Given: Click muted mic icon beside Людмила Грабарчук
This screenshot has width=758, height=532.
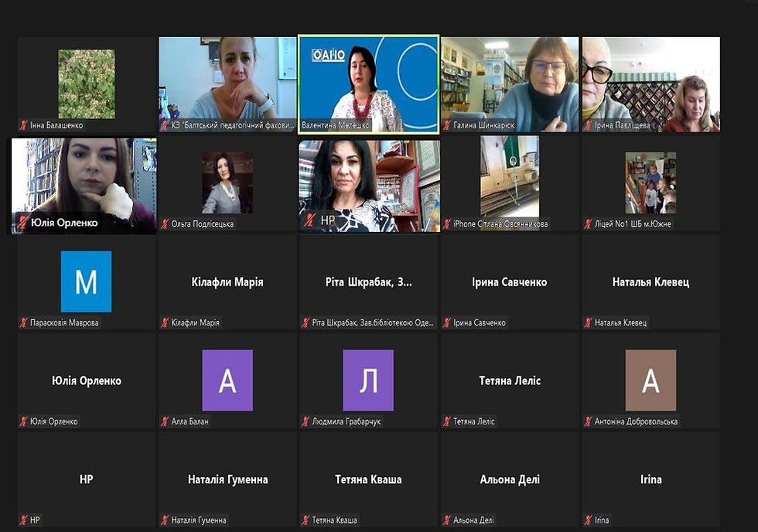Looking at the screenshot, I should click(x=305, y=421).
